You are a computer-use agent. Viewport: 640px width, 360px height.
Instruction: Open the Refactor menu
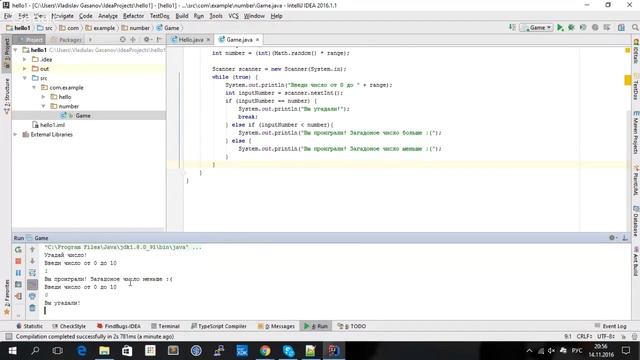pyautogui.click(x=133, y=16)
